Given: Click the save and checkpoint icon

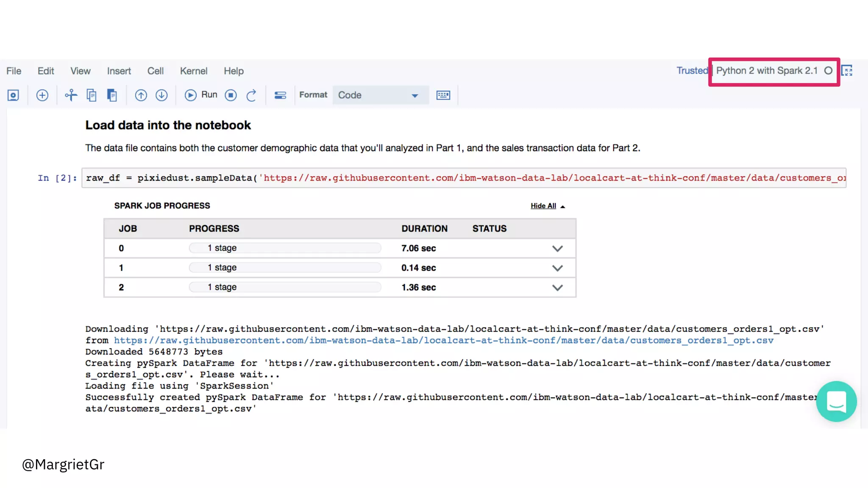Looking at the screenshot, I should click(x=13, y=95).
